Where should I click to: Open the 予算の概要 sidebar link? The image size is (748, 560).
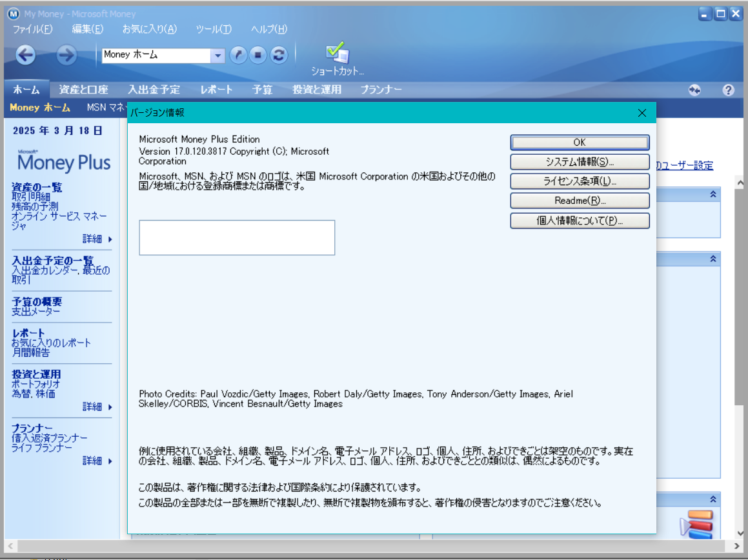[37, 301]
